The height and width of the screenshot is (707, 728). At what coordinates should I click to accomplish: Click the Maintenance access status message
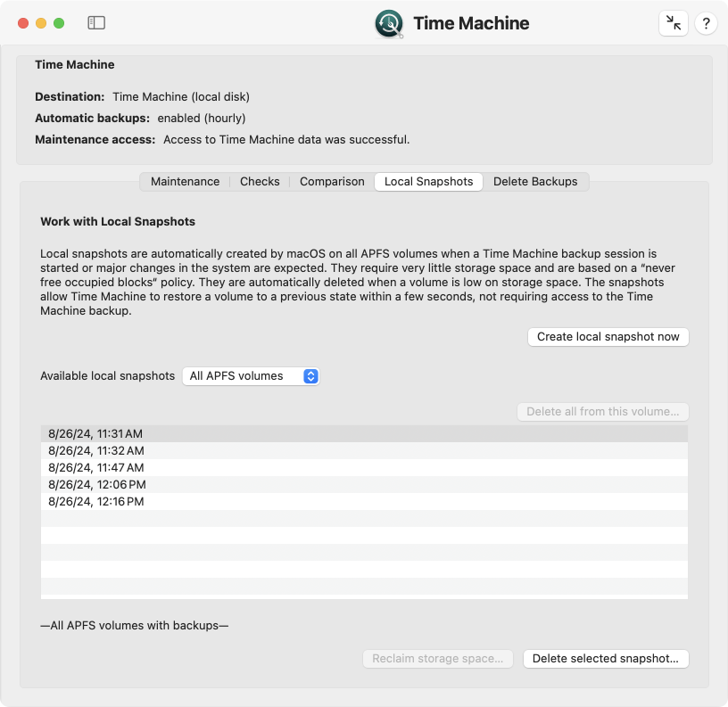tap(286, 140)
